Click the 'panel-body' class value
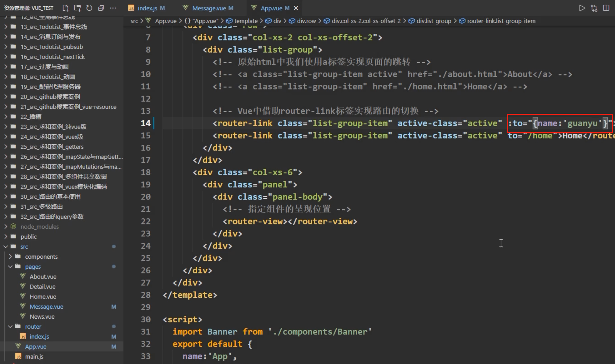Viewport: 615px width, 364px height. point(298,197)
